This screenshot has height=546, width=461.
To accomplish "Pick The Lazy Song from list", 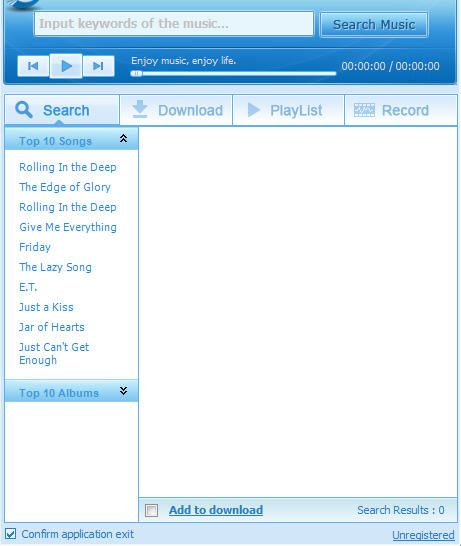I will tap(55, 267).
